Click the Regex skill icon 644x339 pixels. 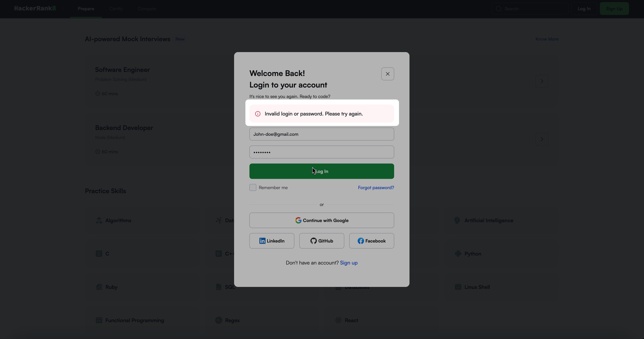coord(219,320)
